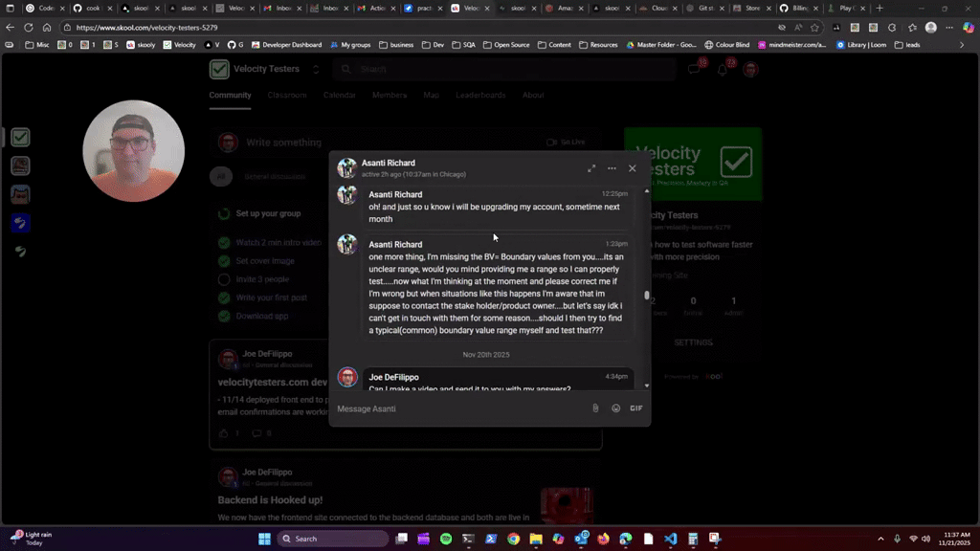
Task: Open the profile avatar in Skool header
Action: point(750,69)
